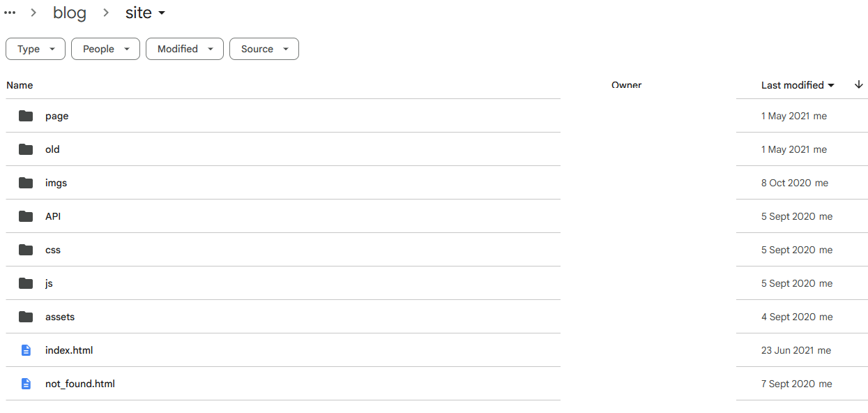Viewport: 868px width, 413px height.
Task: Open the Source filter dropdown
Action: (264, 49)
